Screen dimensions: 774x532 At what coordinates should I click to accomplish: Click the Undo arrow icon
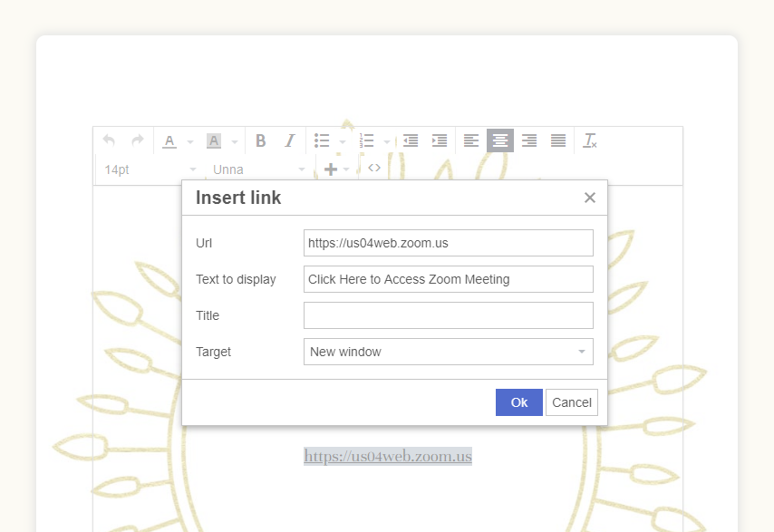109,140
